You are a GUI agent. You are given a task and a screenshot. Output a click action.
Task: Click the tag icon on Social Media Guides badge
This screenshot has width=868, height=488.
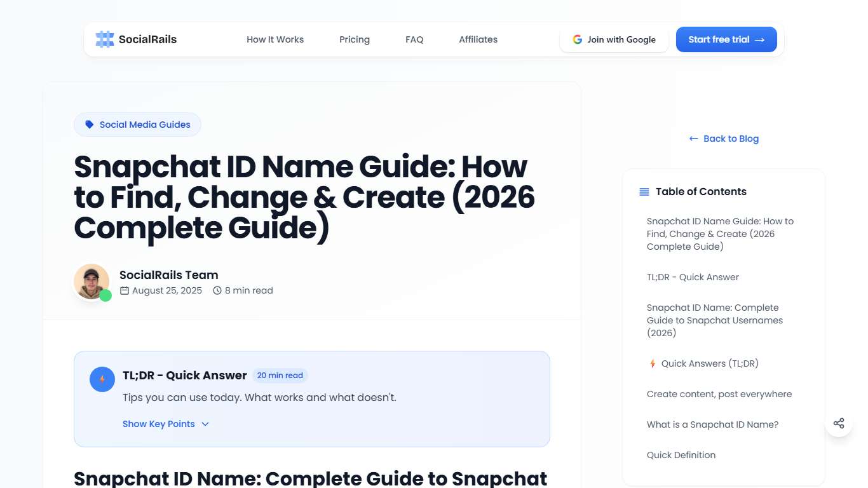coord(89,125)
